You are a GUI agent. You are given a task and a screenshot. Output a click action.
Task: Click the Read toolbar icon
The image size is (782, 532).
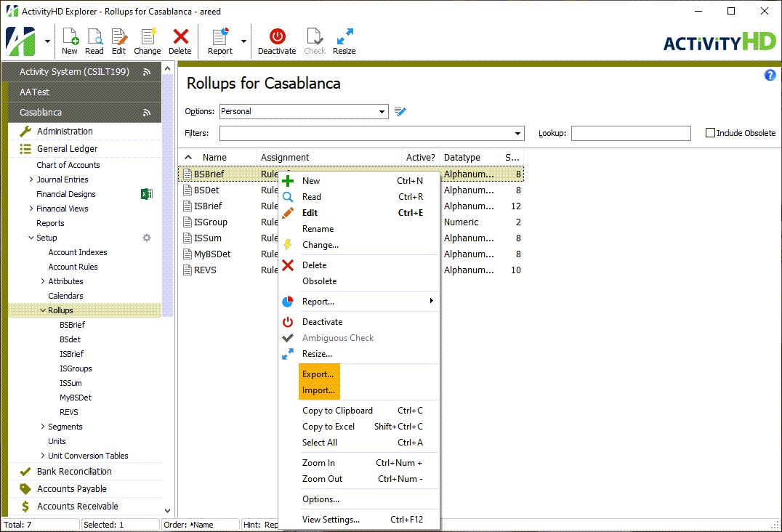coord(94,37)
